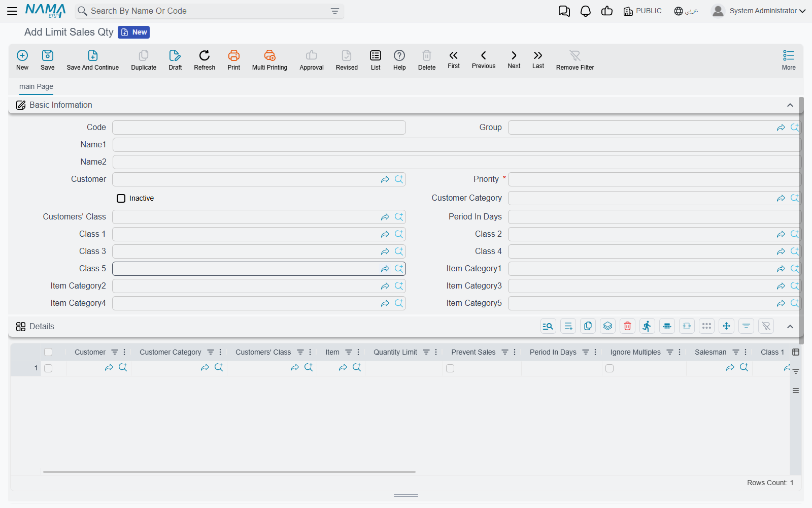The image size is (812, 508).
Task: Click the layers icon in Details toolbar
Action: tap(607, 326)
